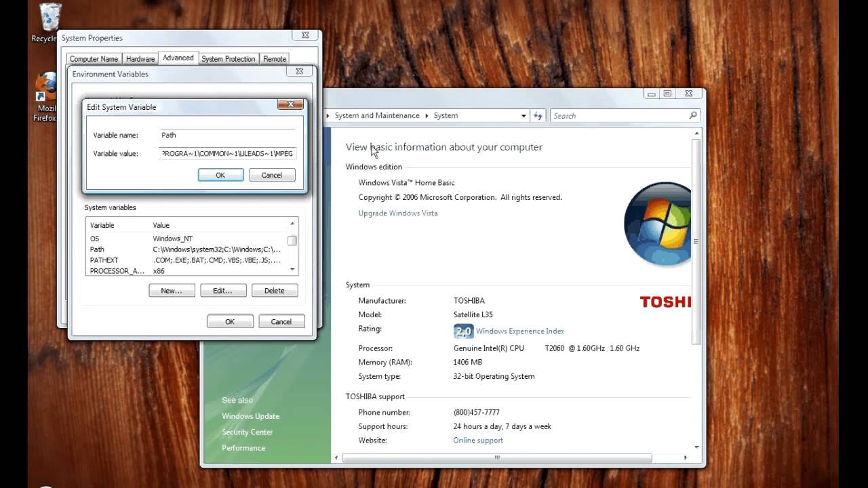Click the down arrow of the variables list scrollbar
This screenshot has height=488, width=868.
click(292, 270)
